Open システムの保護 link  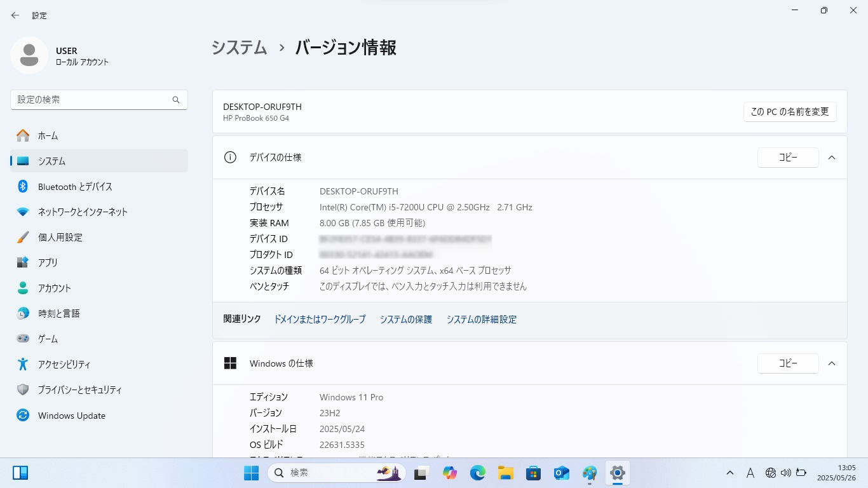pos(406,320)
